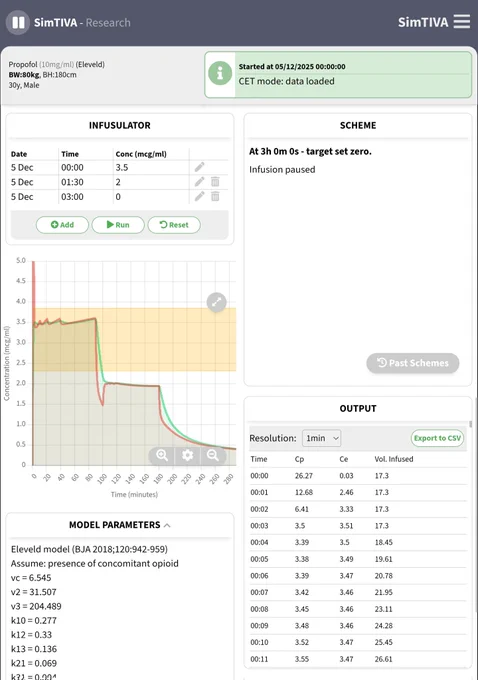Click output row time 00:00
Screen dimensions: 478x680
coord(259,476)
